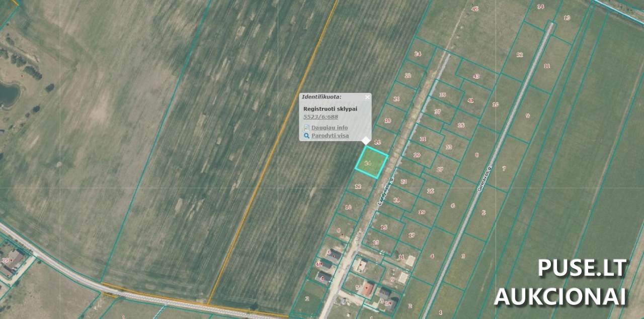Select the highlighted cyan parcel 14
The width and height of the screenshot is (644, 319).
pyautogui.click(x=371, y=162)
